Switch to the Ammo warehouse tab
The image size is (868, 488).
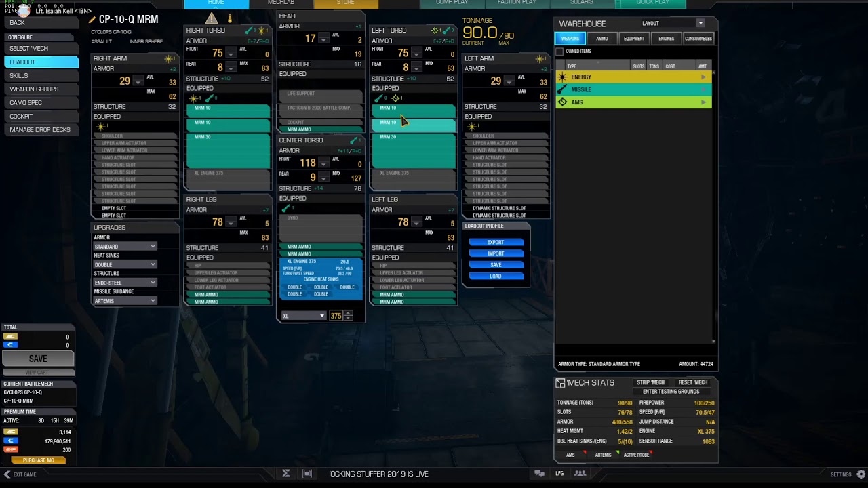[602, 39]
